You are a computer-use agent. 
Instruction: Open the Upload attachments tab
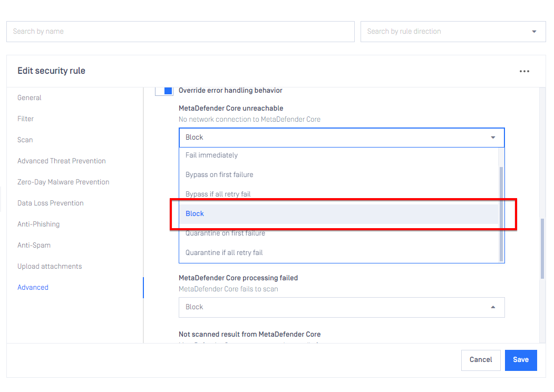tap(50, 266)
